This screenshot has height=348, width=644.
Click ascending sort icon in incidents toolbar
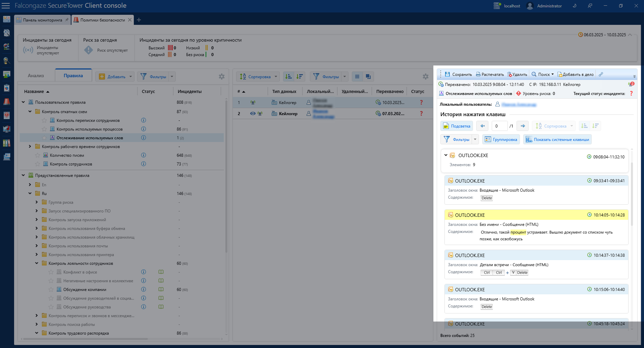288,77
